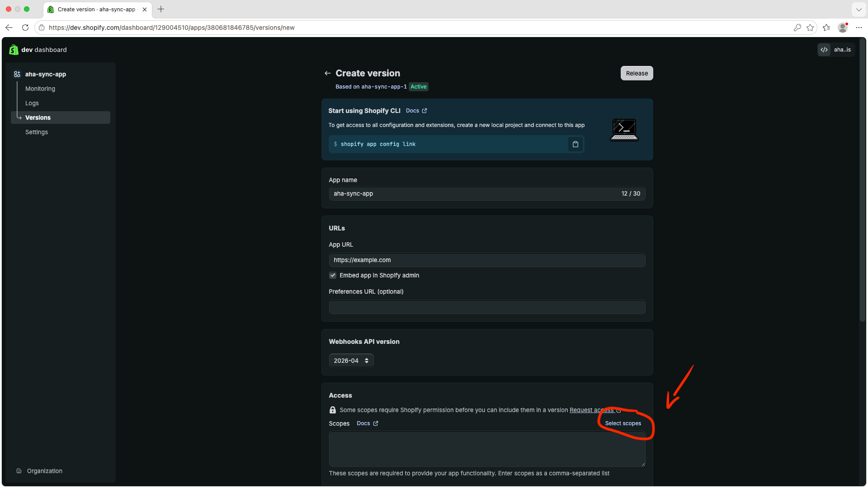Copy the shopify app config link command

tap(575, 144)
